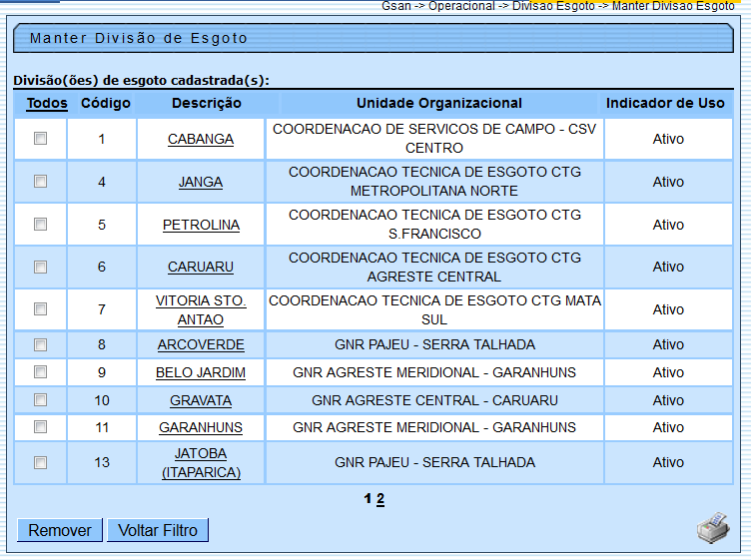The height and width of the screenshot is (560, 751).
Task: Click 'COORDENACAO TECNICA DE ESGOTO CTG METROPOLITANA NORTE'
Action: coord(434,182)
